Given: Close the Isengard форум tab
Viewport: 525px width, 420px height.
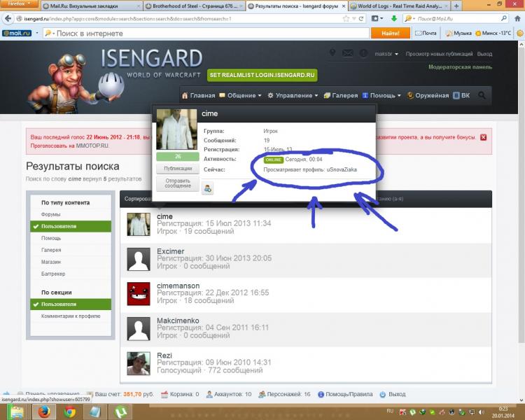Looking at the screenshot, I should click(x=343, y=6).
